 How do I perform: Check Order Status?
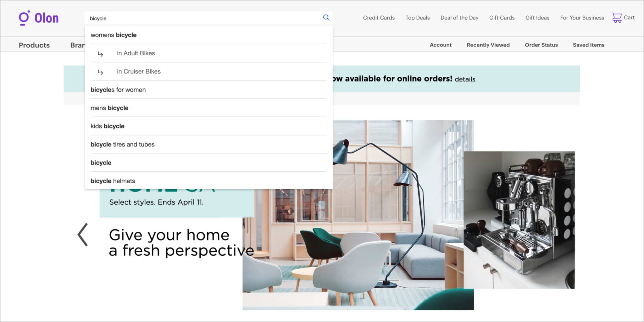click(541, 45)
